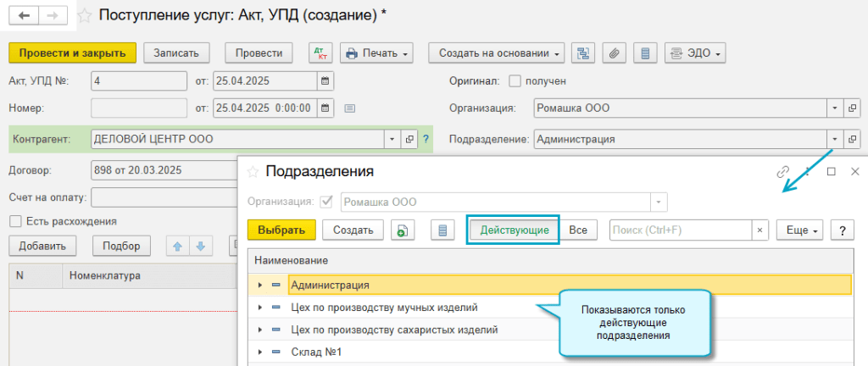Open the ЭДО menu
The height and width of the screenshot is (366, 868).
point(695,53)
